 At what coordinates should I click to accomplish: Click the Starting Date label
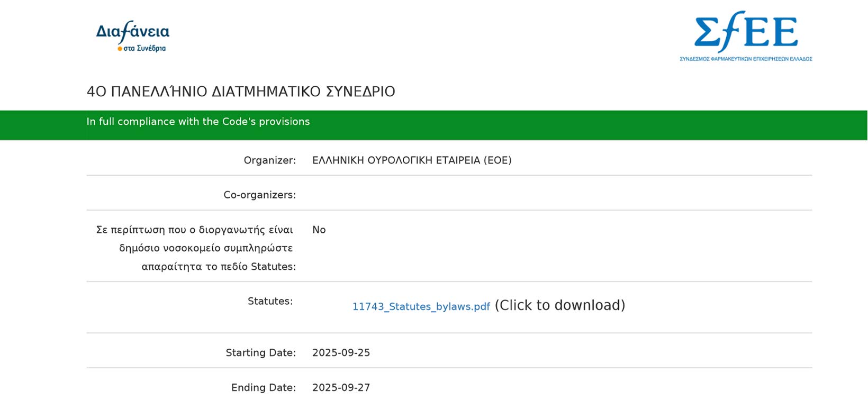(x=260, y=353)
